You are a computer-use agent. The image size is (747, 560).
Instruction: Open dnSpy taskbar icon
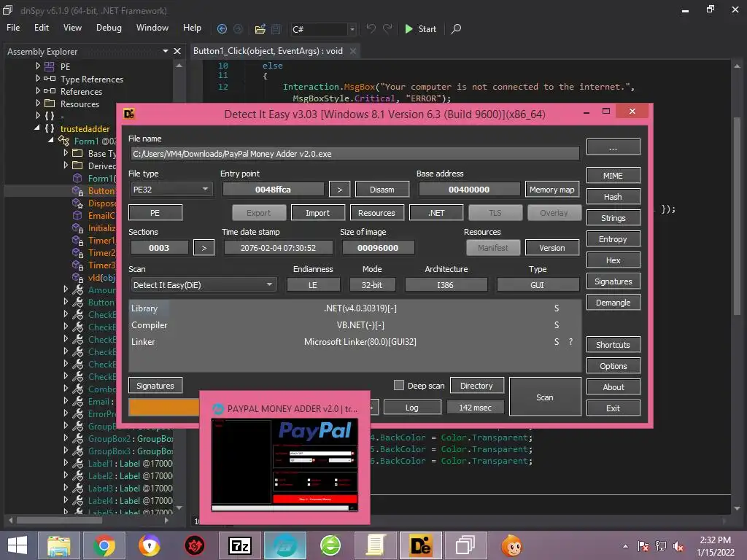pyautogui.click(x=465, y=545)
